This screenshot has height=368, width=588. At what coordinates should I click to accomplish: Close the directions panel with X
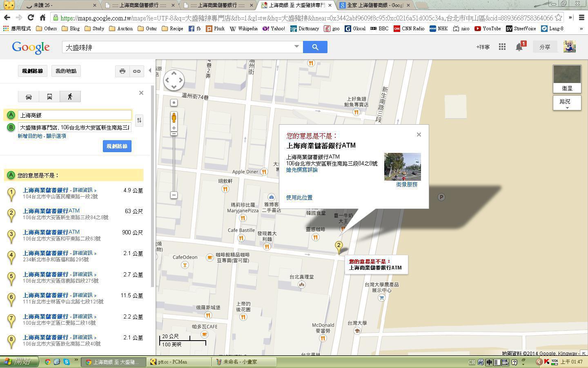pyautogui.click(x=141, y=93)
